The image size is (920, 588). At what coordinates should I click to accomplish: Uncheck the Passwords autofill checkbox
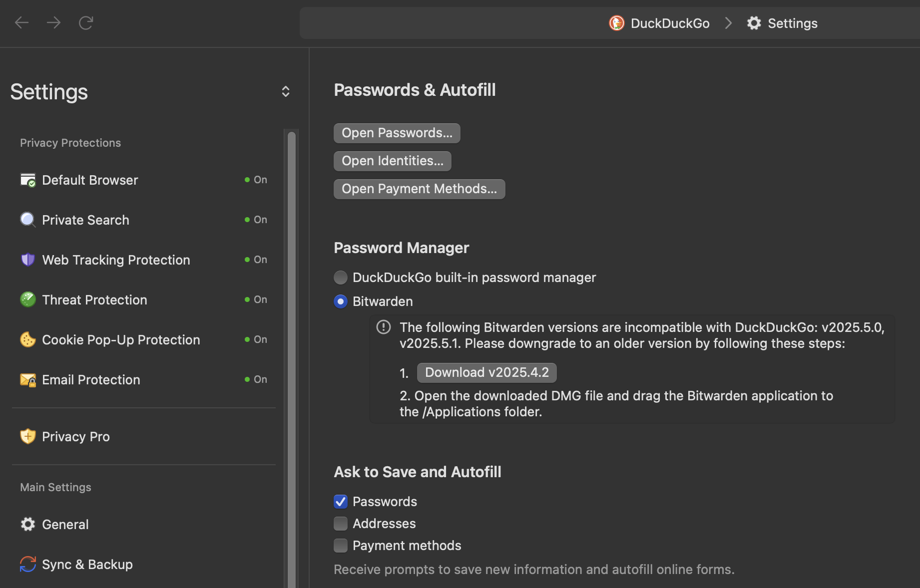pyautogui.click(x=341, y=502)
